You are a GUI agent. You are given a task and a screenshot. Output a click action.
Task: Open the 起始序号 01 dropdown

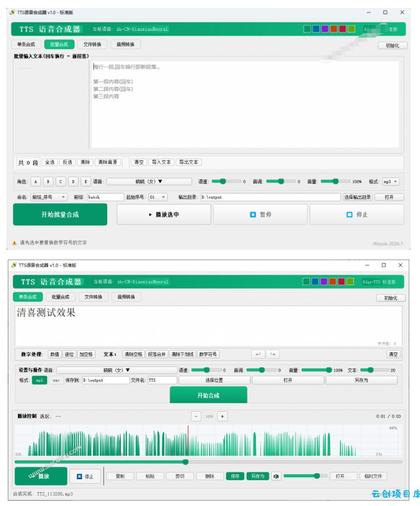[158, 197]
